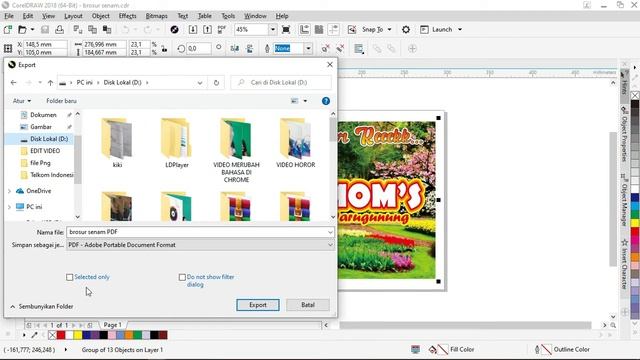
Task: Click the Export icon in toolbar
Action: pos(207,29)
